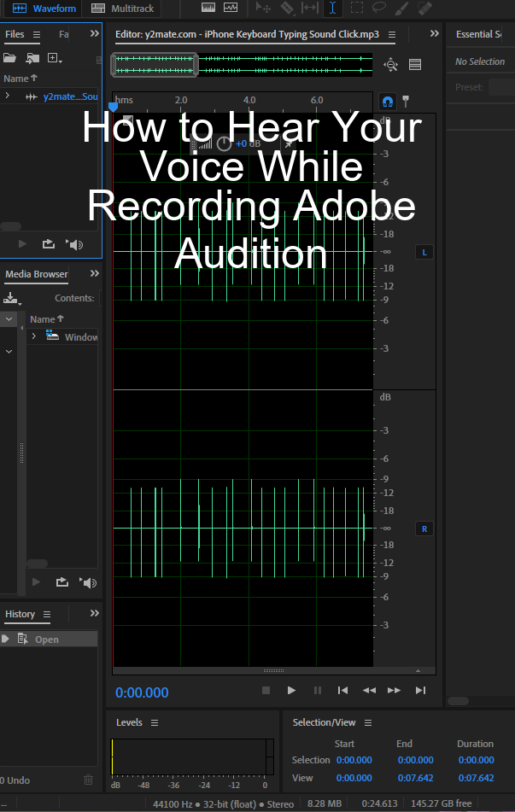This screenshot has height=812, width=515.
Task: Click the Files panel Play button
Action: 22,243
